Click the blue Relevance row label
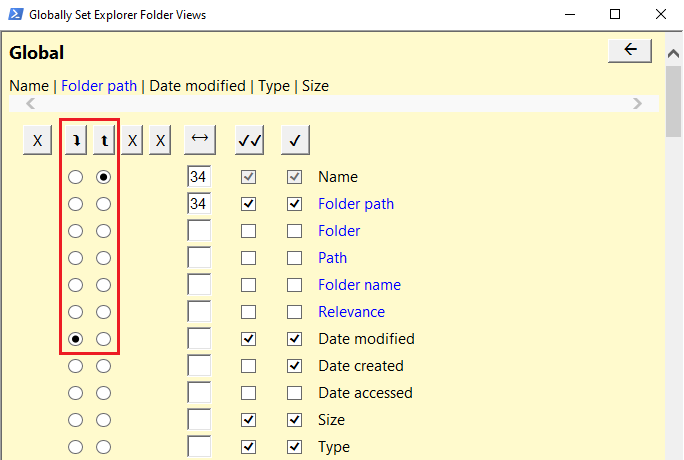684x460 pixels. [352, 312]
